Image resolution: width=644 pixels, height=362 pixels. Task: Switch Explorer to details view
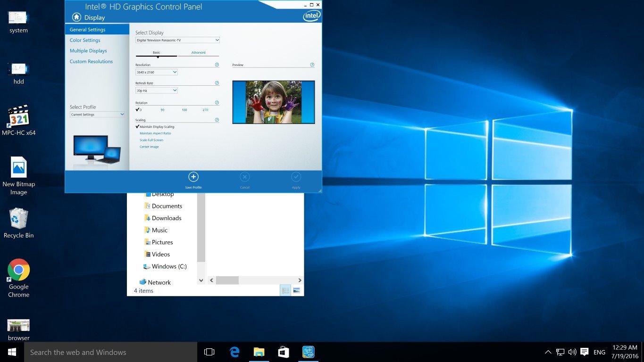[286, 290]
